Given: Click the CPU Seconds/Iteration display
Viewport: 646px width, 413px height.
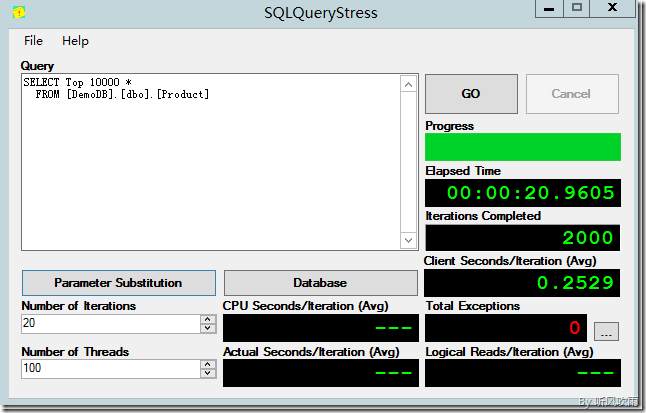Looking at the screenshot, I should (321, 328).
